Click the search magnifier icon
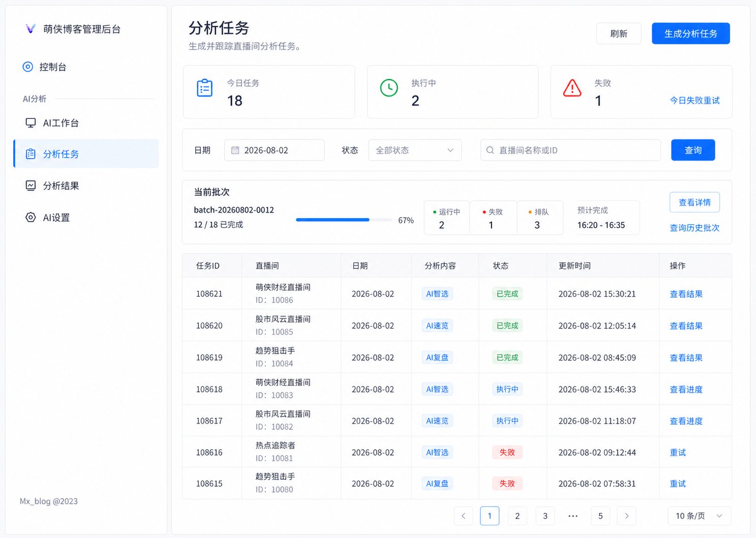 [490, 150]
